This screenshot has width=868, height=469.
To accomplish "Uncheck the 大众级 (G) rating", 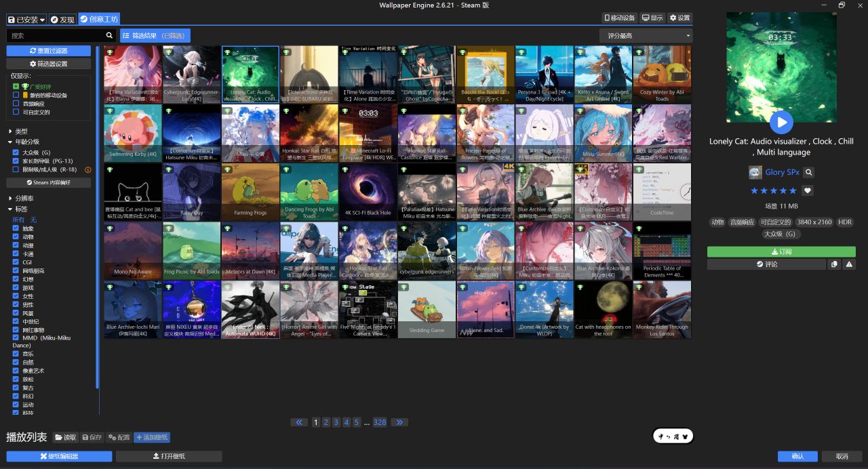I will tap(16, 152).
